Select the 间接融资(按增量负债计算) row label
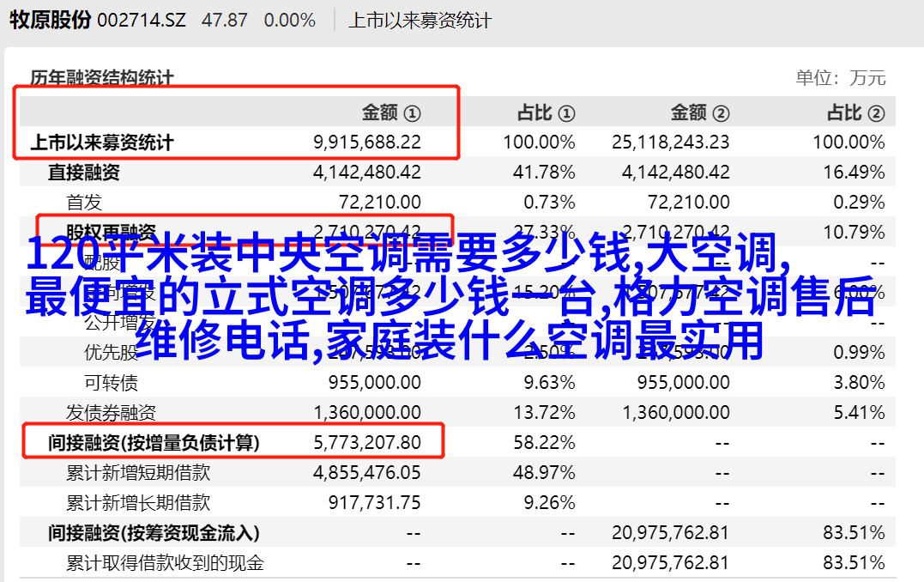924x582 pixels. coord(154,443)
